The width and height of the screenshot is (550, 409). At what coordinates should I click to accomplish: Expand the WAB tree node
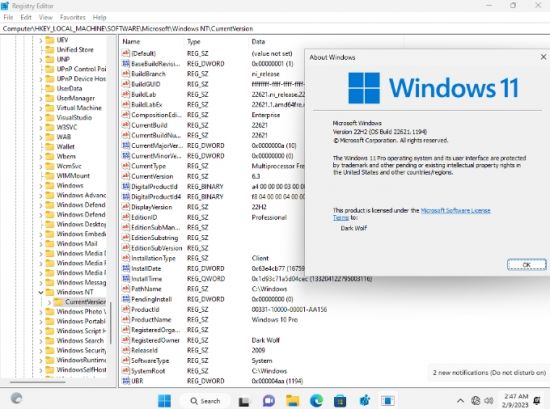tap(41, 138)
